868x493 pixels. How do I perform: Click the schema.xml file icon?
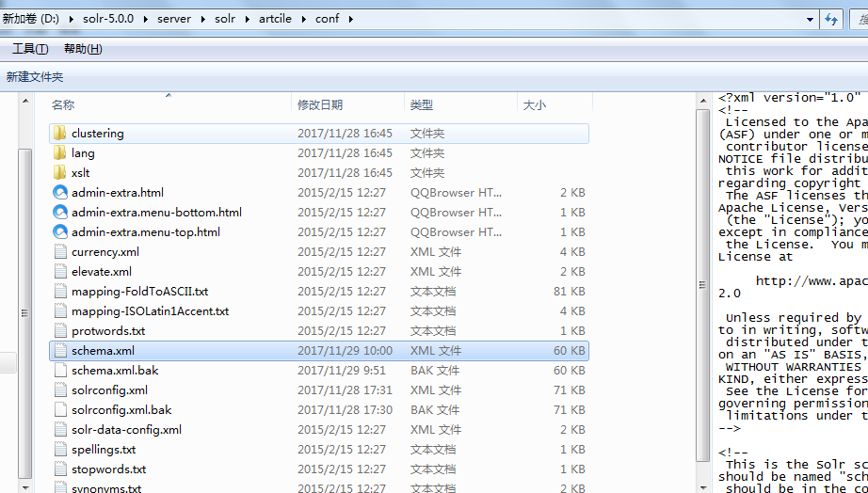60,351
